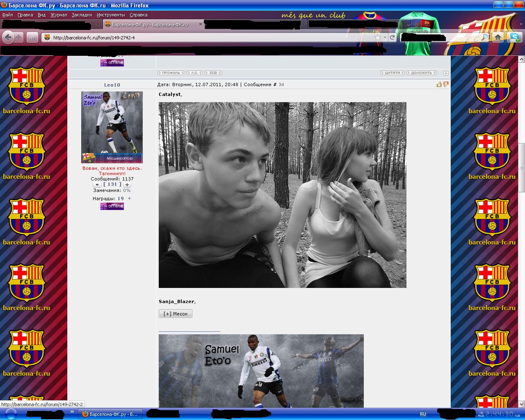Click the thumbs up icon on message 34

[439, 84]
